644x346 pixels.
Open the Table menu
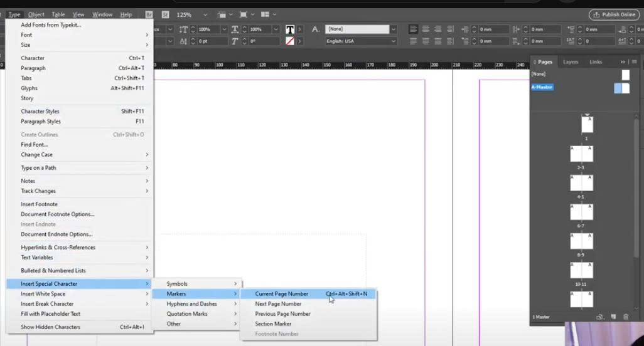[x=58, y=14]
